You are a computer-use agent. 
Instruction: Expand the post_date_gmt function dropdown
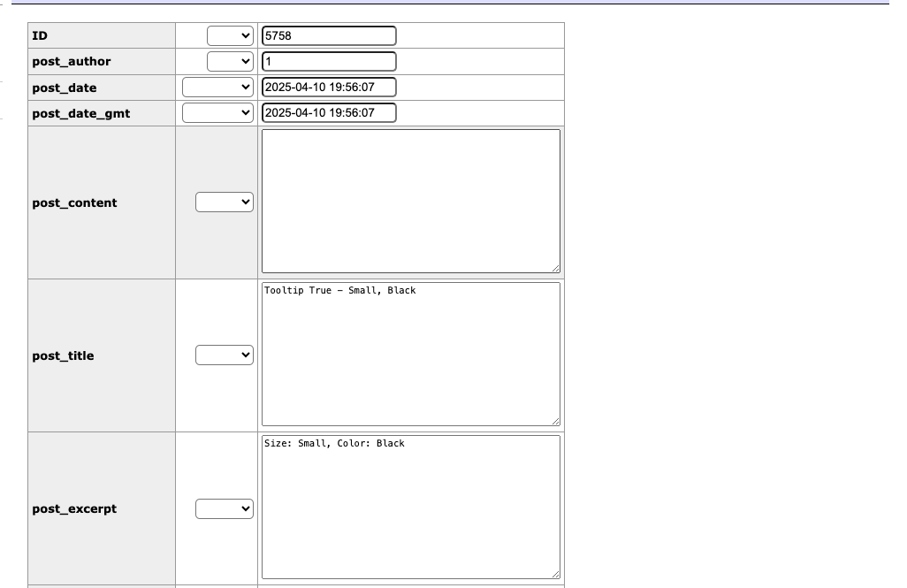click(x=217, y=113)
